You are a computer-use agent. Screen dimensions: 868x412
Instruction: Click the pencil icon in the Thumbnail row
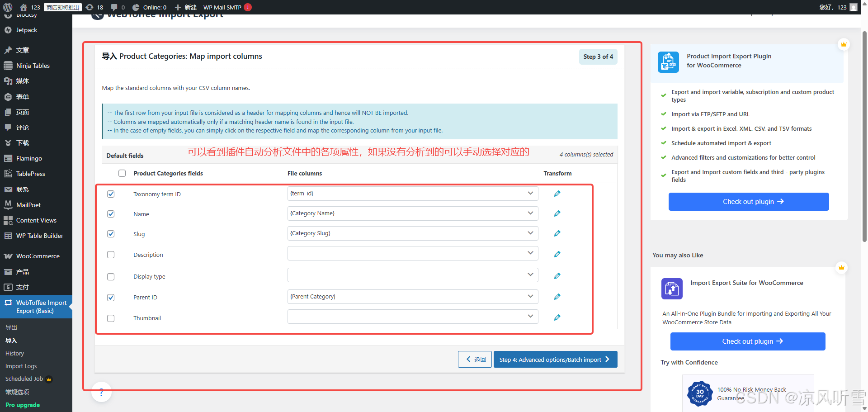coord(557,317)
